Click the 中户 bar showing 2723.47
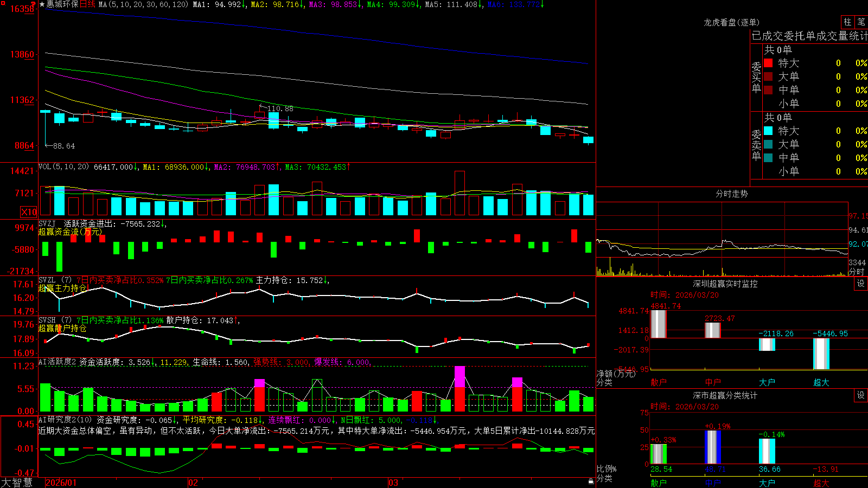 click(713, 330)
